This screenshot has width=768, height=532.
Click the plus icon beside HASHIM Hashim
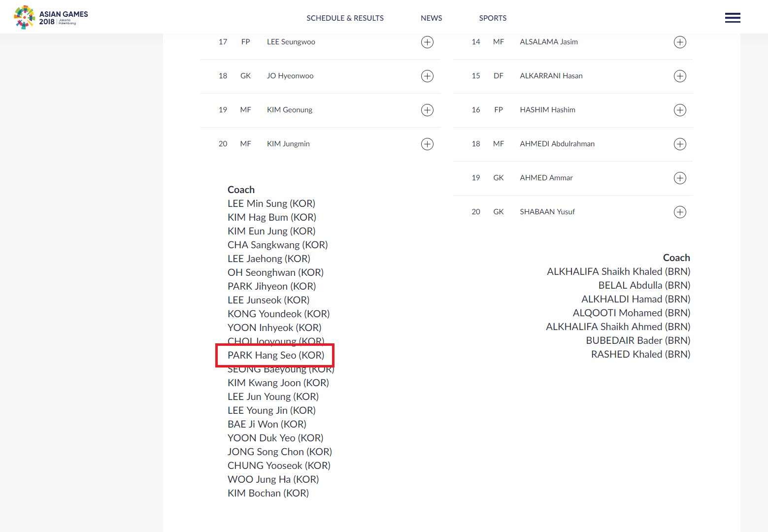tap(680, 110)
